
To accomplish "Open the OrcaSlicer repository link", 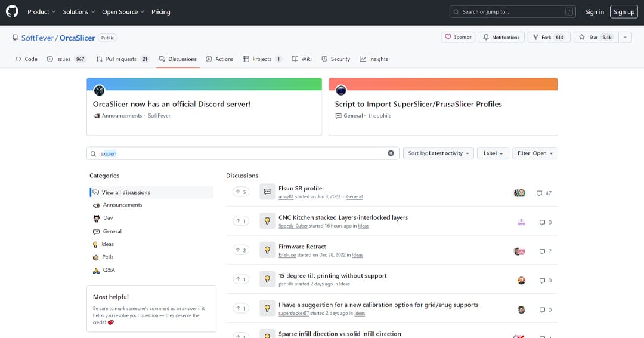I will (77, 38).
